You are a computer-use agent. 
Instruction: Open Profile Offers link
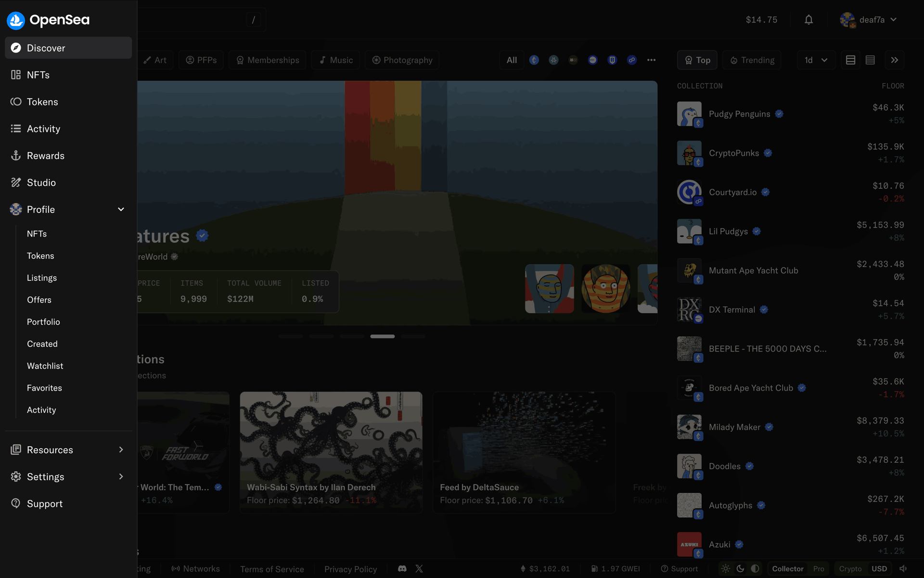[x=39, y=300]
